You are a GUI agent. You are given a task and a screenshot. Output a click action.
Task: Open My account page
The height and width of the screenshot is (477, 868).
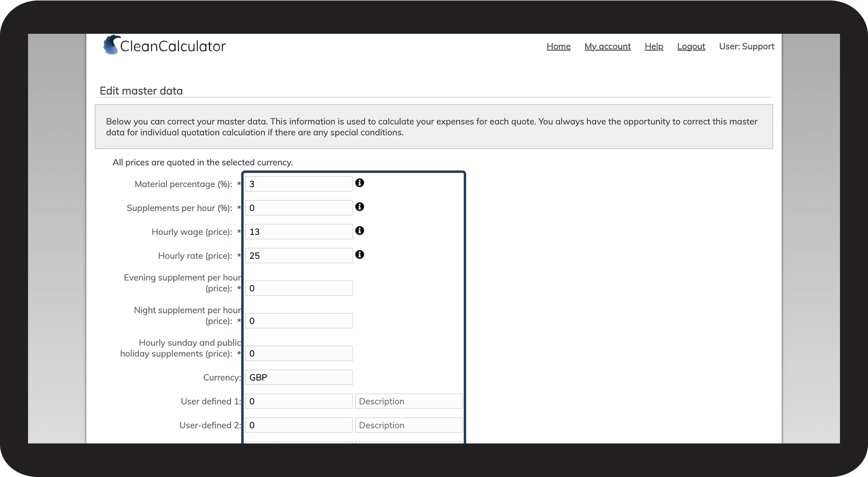pyautogui.click(x=607, y=46)
